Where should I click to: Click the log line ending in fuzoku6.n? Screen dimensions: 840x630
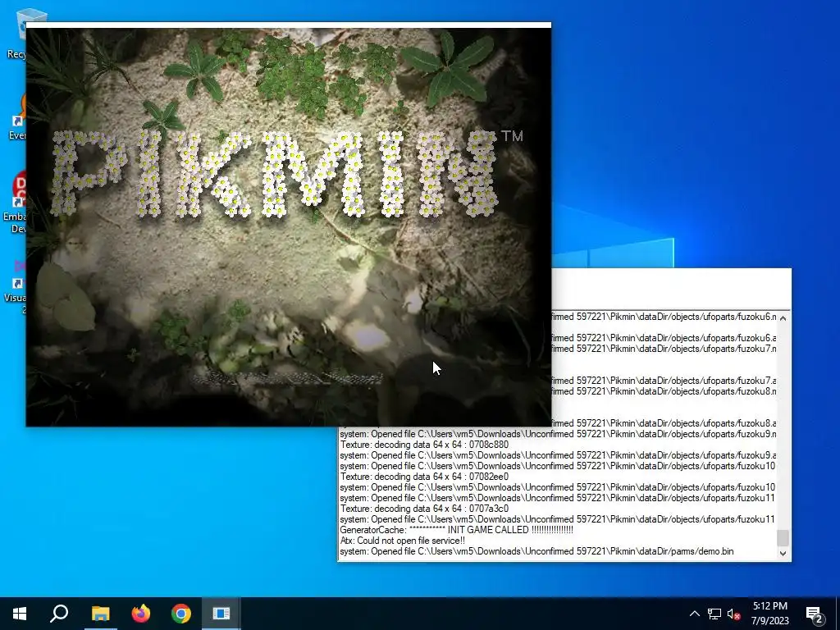pyautogui.click(x=664, y=317)
